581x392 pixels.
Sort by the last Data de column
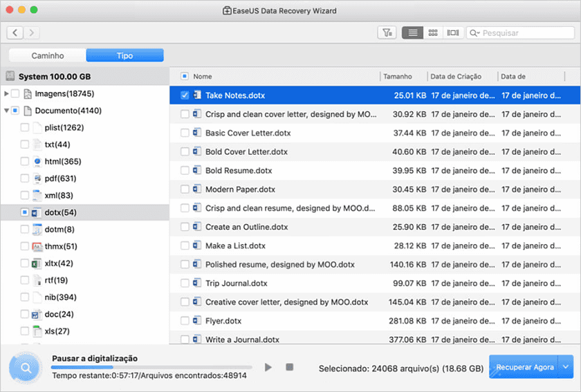513,76
